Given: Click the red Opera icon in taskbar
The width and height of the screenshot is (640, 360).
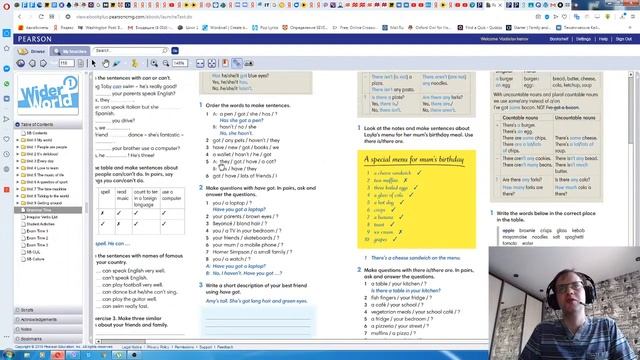Looking at the screenshot, I should [57, 355].
